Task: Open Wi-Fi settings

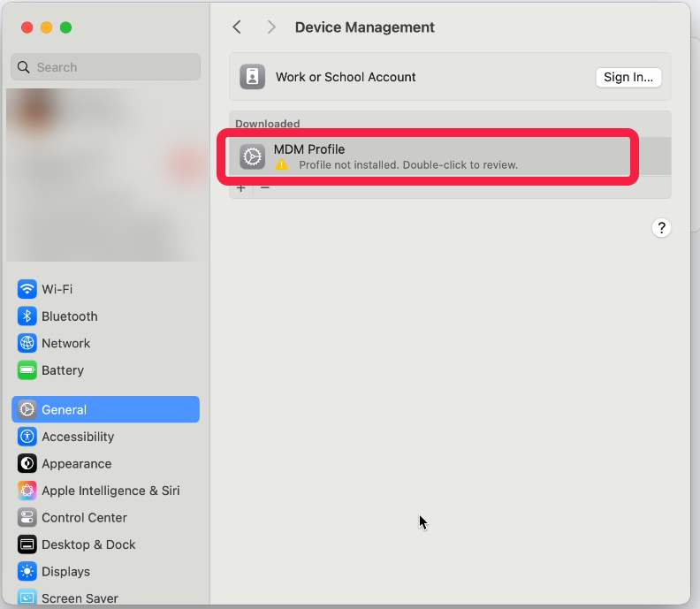Action: [105, 289]
